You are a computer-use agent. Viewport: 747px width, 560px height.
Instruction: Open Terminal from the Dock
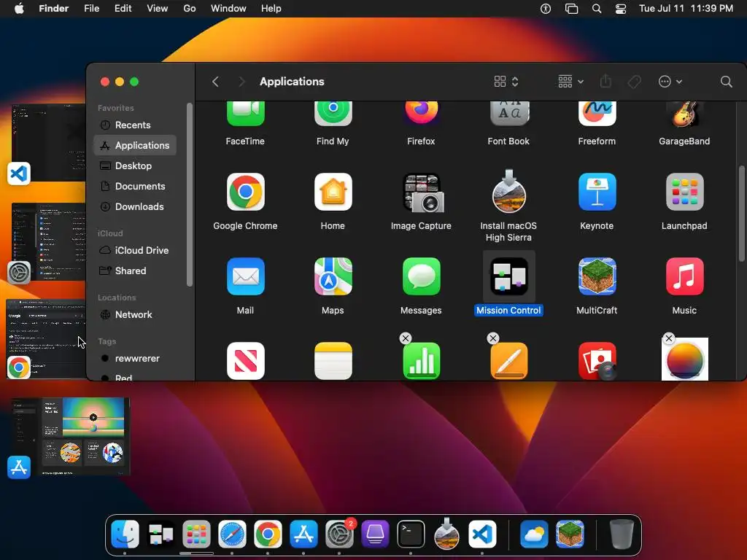point(411,534)
